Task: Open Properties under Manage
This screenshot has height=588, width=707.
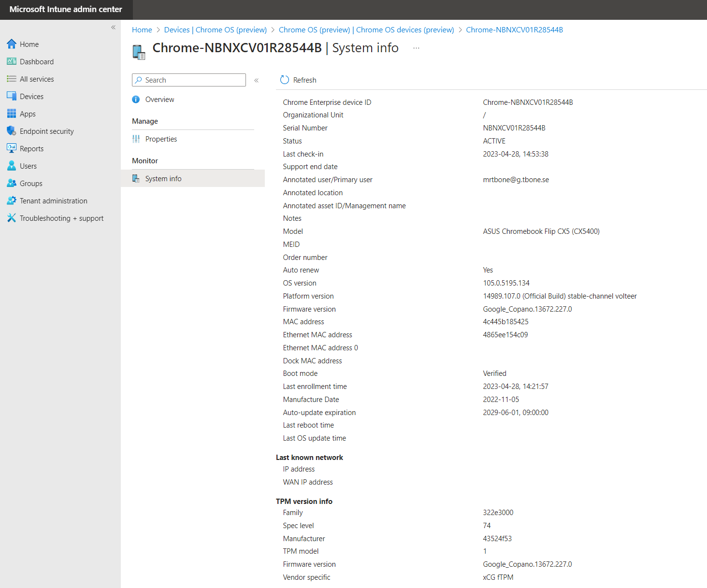Action: click(161, 139)
